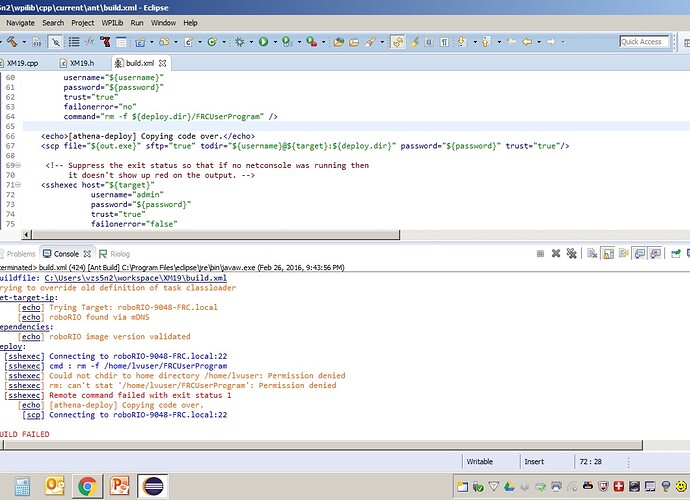Image resolution: width=690 pixels, height=500 pixels.
Task: Click the Quick Access search field
Action: point(644,42)
